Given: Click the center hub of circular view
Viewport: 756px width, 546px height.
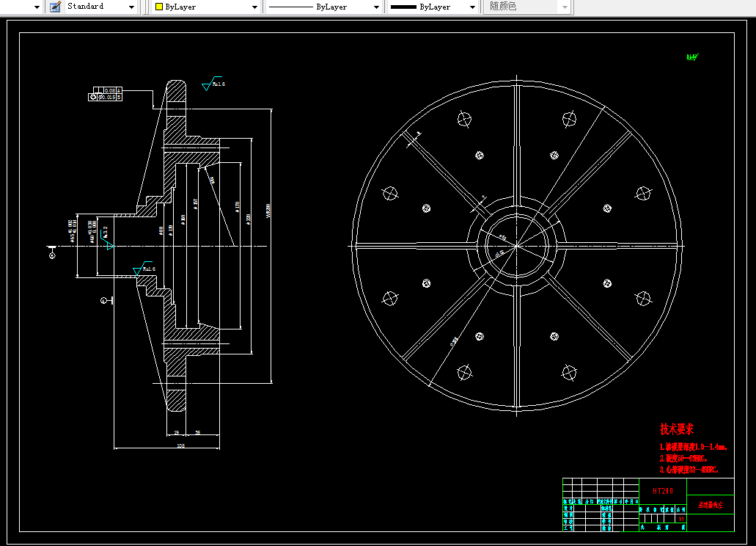Looking at the screenshot, I should pos(517,246).
